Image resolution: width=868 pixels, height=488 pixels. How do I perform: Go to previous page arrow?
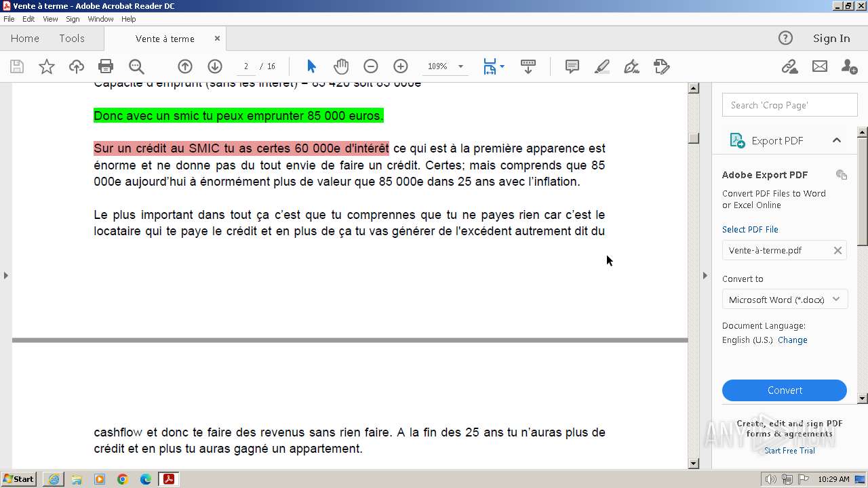185,66
